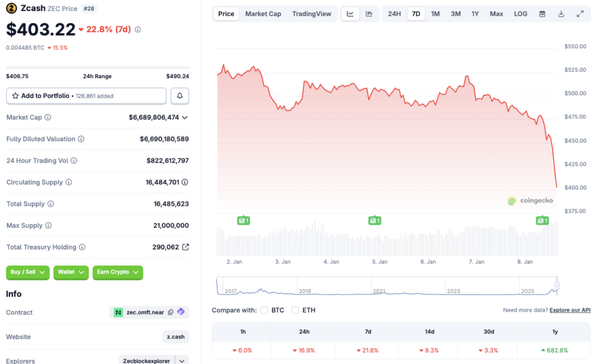Enable the BTC comparison checkbox

point(264,310)
